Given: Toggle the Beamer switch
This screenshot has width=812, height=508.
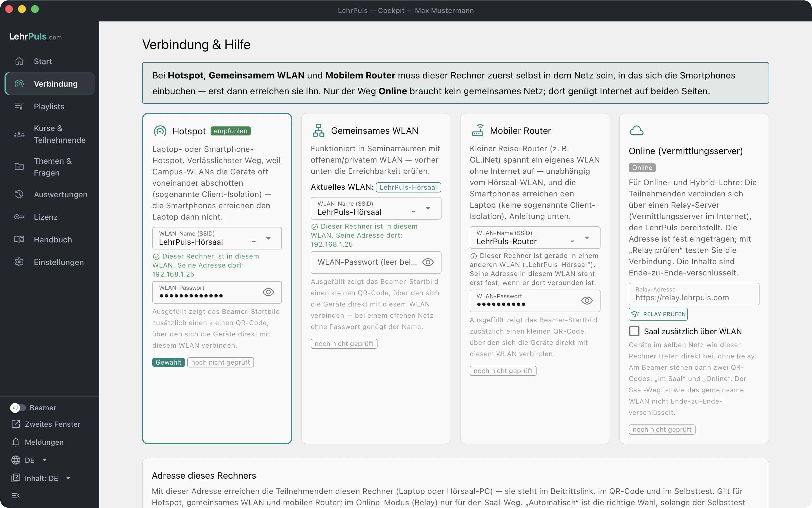Looking at the screenshot, I should pos(18,408).
